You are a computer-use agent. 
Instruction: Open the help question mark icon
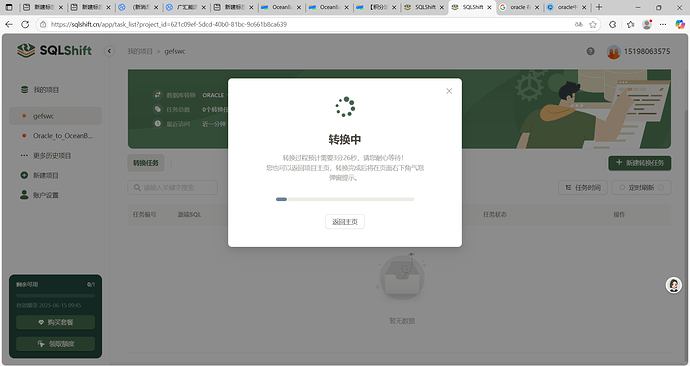coord(591,51)
